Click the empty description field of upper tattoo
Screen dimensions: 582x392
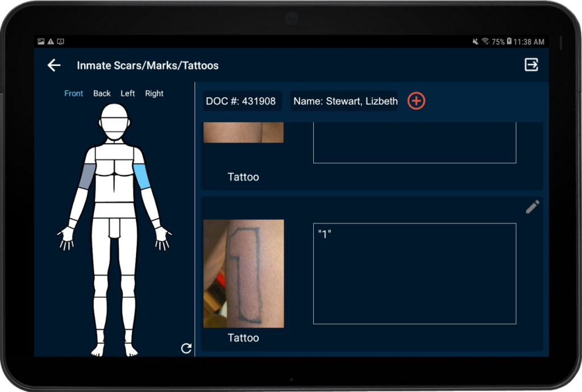(x=414, y=143)
